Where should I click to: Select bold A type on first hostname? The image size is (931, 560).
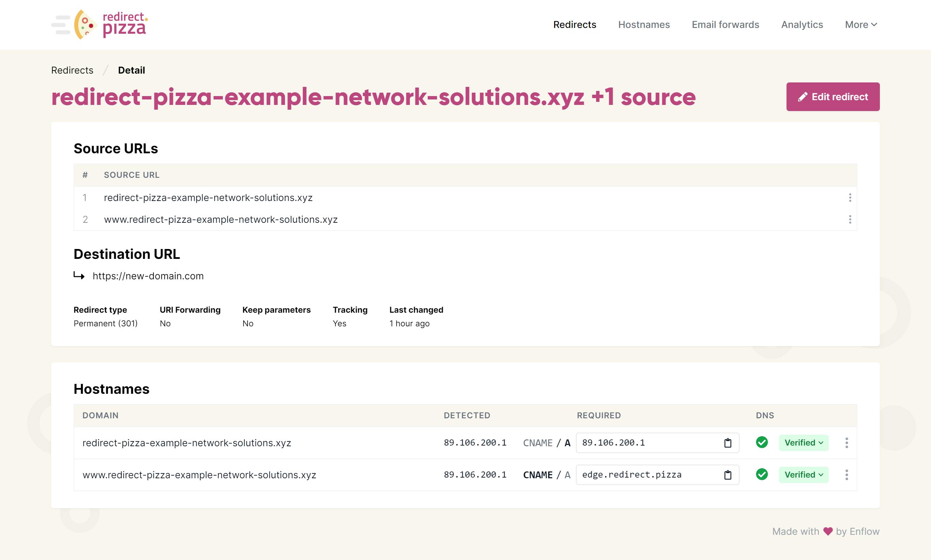coord(567,442)
